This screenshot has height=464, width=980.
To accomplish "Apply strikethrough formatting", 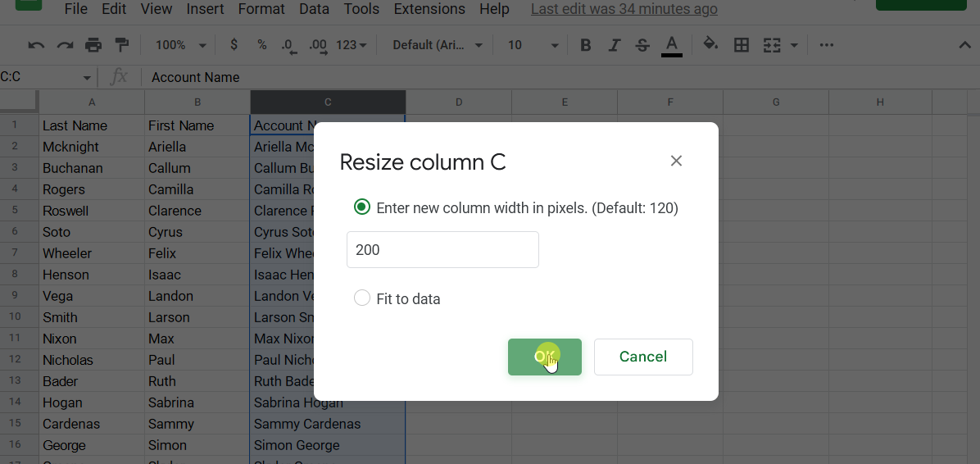I will point(642,45).
